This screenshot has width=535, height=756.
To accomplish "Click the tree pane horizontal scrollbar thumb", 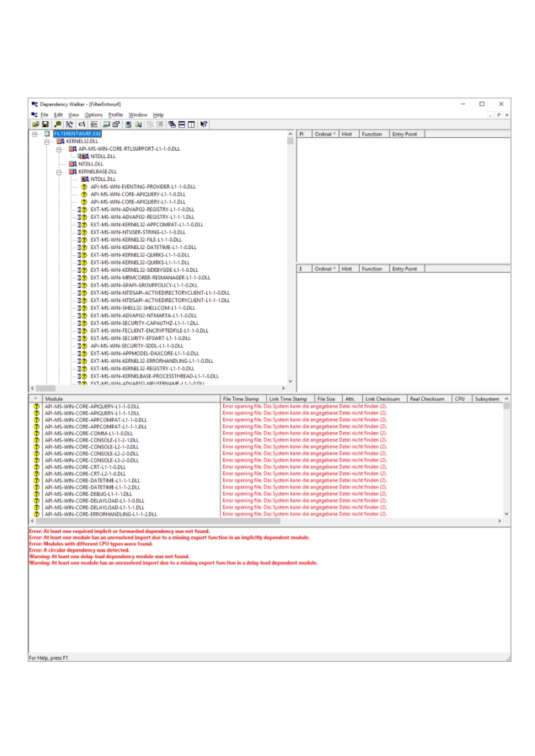I will tap(46, 388).
